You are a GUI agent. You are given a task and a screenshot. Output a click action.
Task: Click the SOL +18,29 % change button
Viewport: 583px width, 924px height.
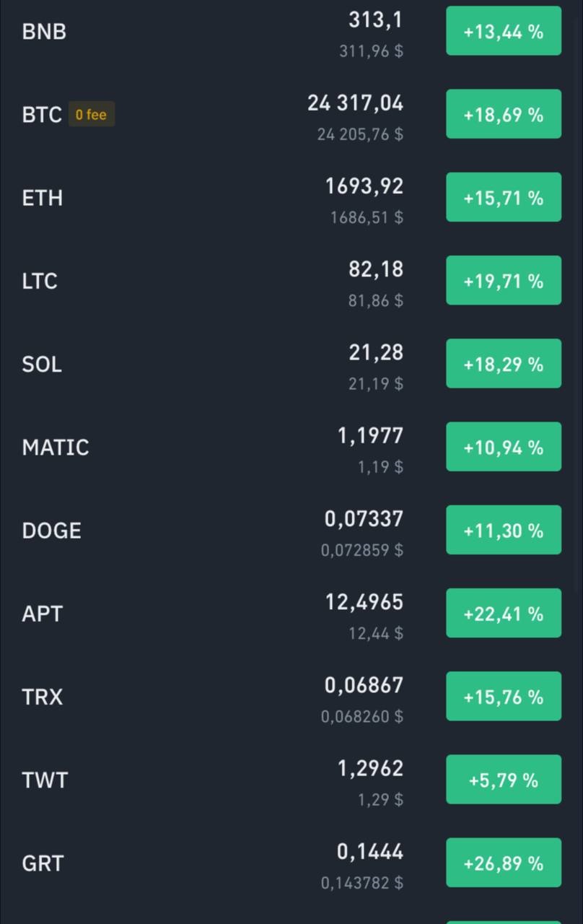(504, 364)
